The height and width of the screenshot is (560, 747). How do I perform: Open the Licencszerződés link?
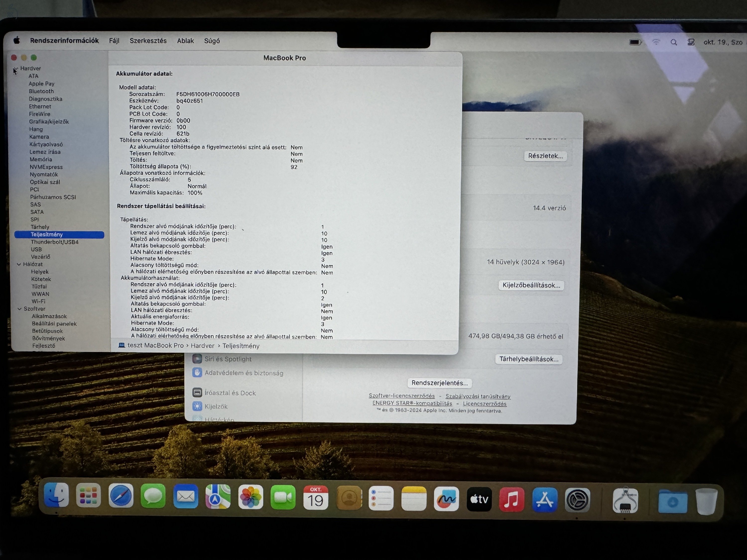(485, 404)
